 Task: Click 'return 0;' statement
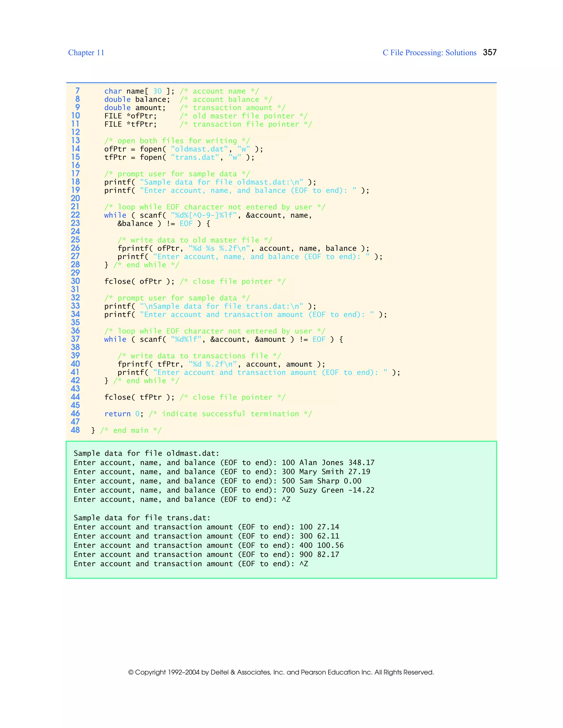point(124,414)
